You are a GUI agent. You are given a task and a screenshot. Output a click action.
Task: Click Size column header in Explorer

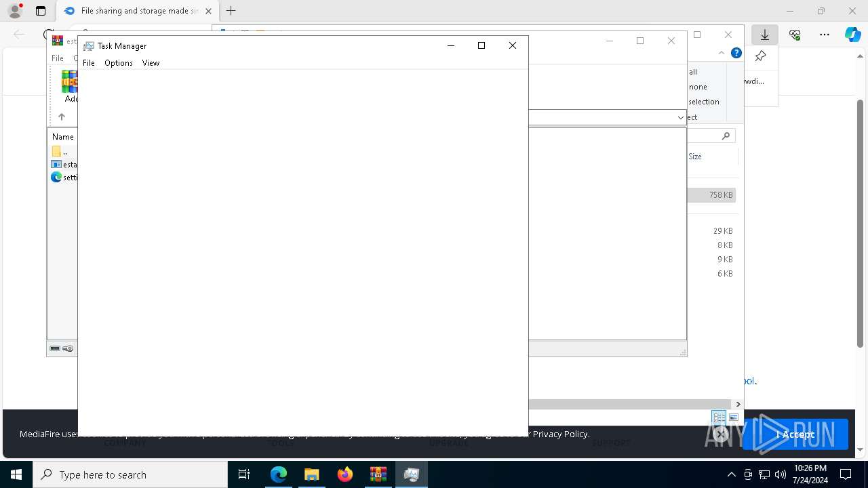coord(695,157)
